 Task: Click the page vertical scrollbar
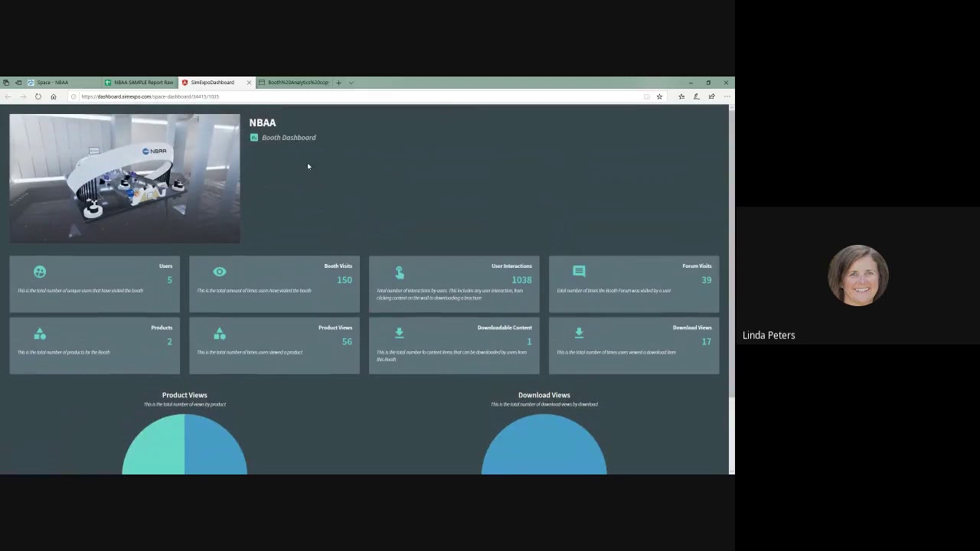[731, 253]
